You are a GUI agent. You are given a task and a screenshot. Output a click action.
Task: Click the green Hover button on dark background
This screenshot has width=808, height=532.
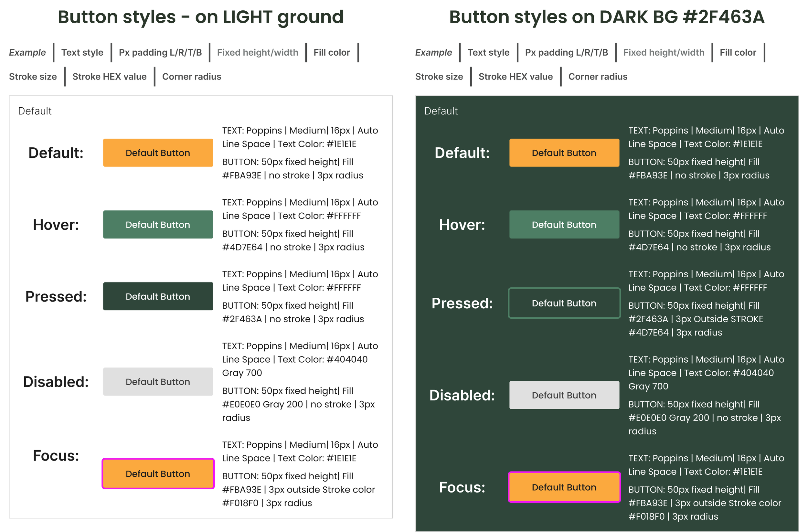pyautogui.click(x=564, y=224)
